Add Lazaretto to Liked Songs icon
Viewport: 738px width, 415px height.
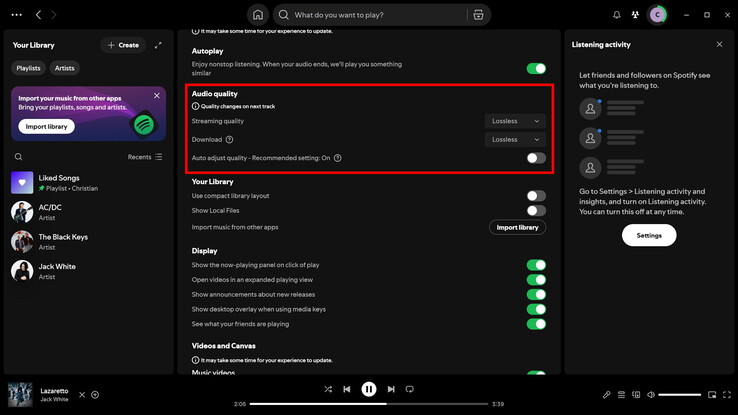[x=95, y=395]
